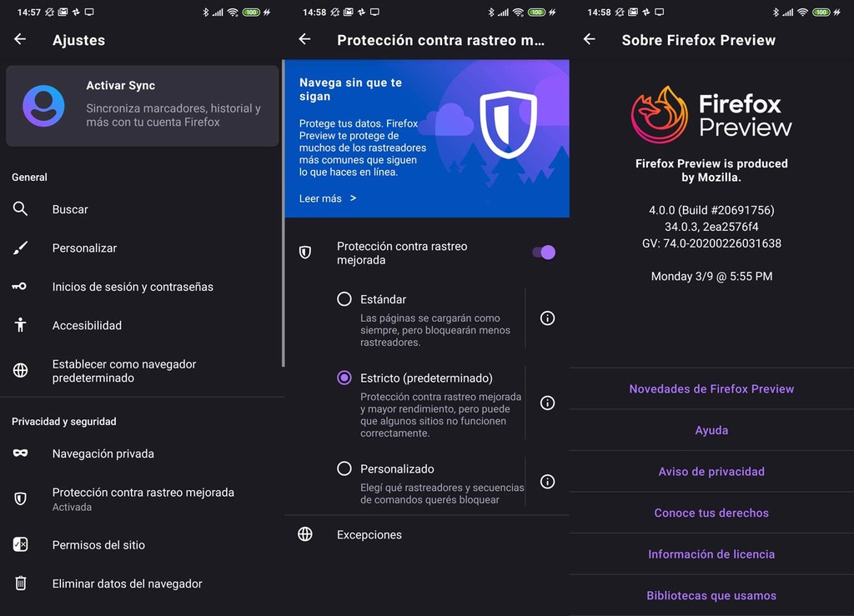Open Personalizar settings
The image size is (854, 616).
[142, 248]
